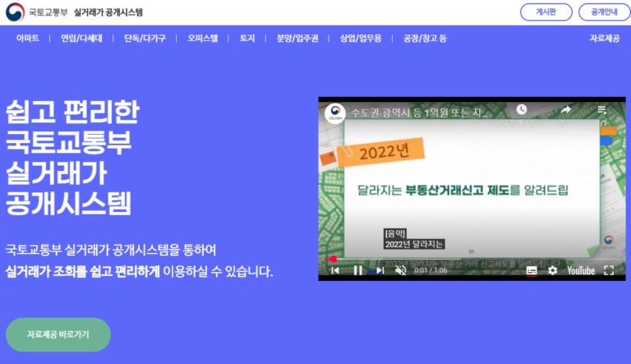This screenshot has width=631, height=364.
Task: Select the 분양/입주권 menu item
Action: (297, 39)
